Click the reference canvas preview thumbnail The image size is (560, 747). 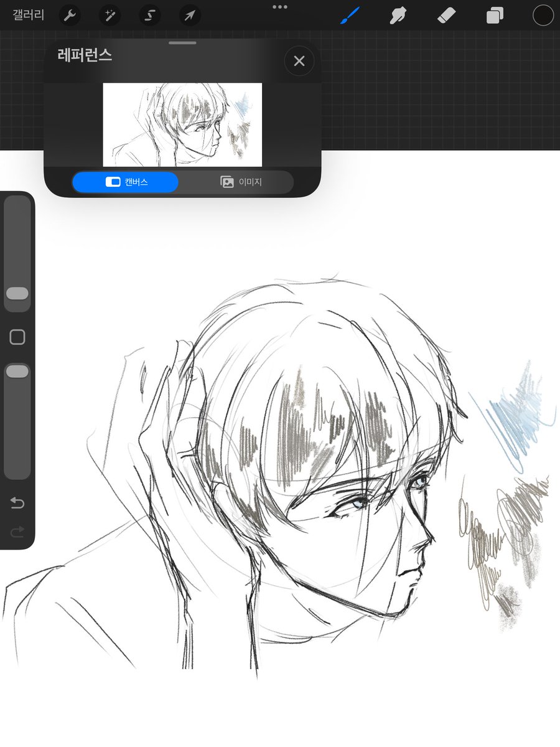pos(182,125)
